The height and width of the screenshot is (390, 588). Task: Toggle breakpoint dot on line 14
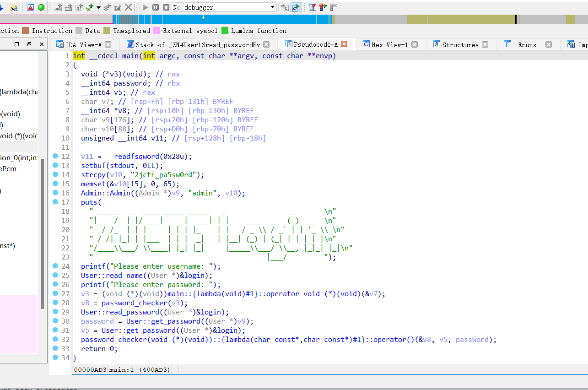[x=55, y=174]
